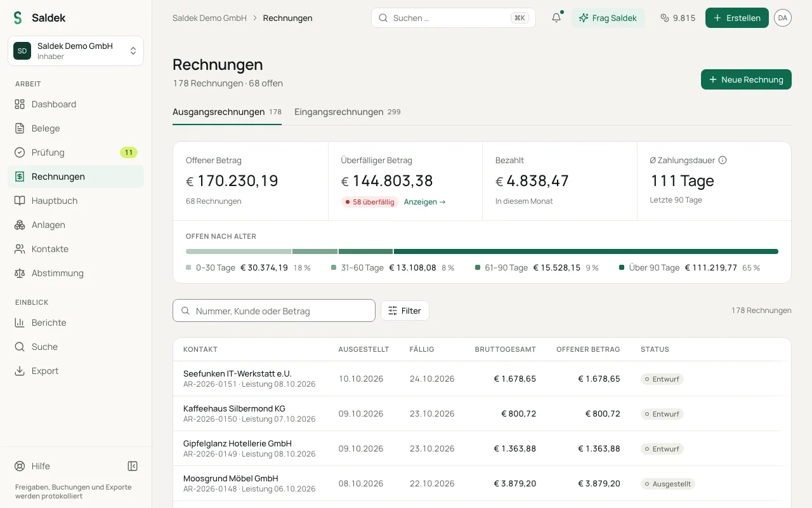Open Berichte reports
Image resolution: width=812 pixels, height=508 pixels.
(x=75, y=323)
